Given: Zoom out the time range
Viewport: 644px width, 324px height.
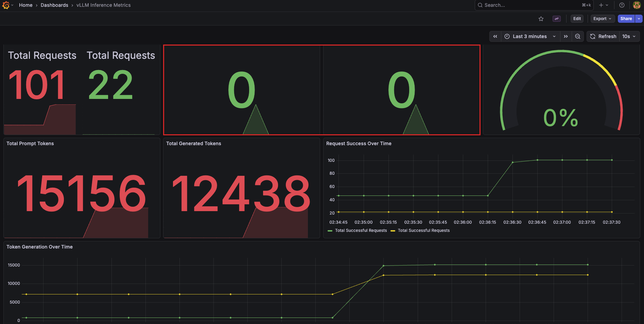Looking at the screenshot, I should pos(578,36).
